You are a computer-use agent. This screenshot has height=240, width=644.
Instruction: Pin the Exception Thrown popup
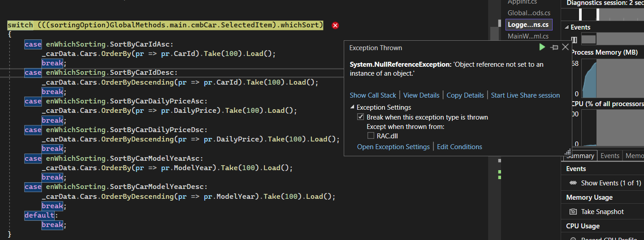click(554, 47)
